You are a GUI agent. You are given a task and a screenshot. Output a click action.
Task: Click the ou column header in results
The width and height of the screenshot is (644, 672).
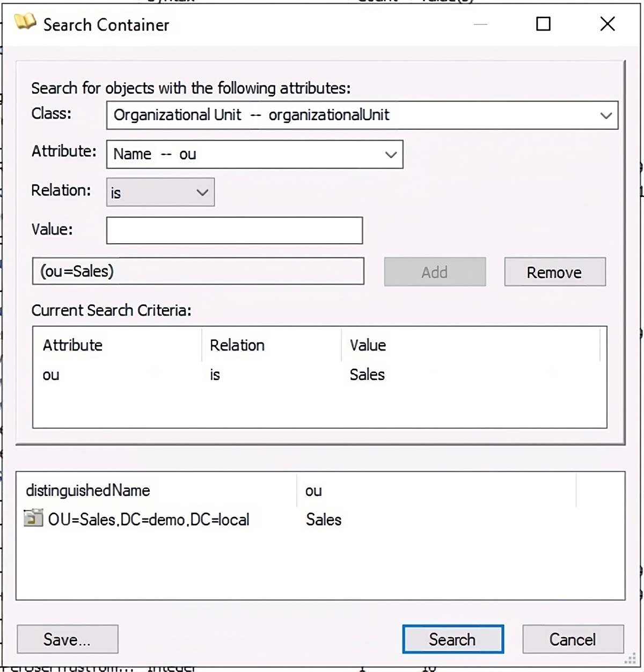[x=314, y=490]
